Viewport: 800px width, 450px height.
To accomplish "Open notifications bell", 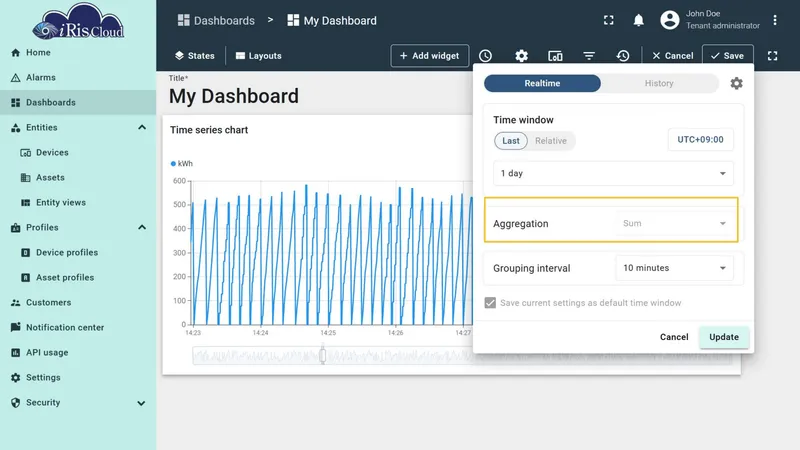I will coord(638,20).
